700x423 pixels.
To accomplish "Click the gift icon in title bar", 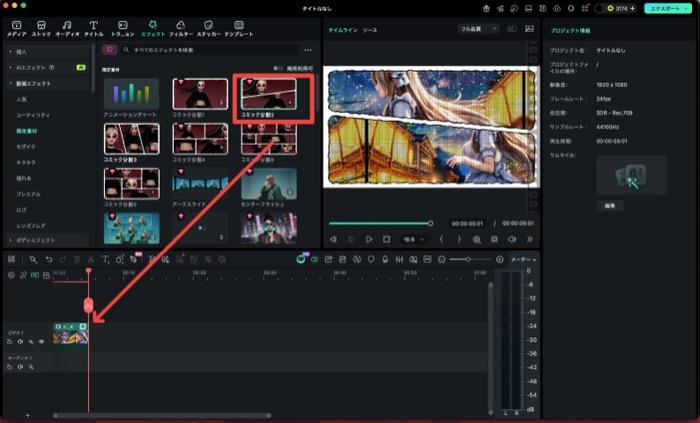I will point(487,8).
